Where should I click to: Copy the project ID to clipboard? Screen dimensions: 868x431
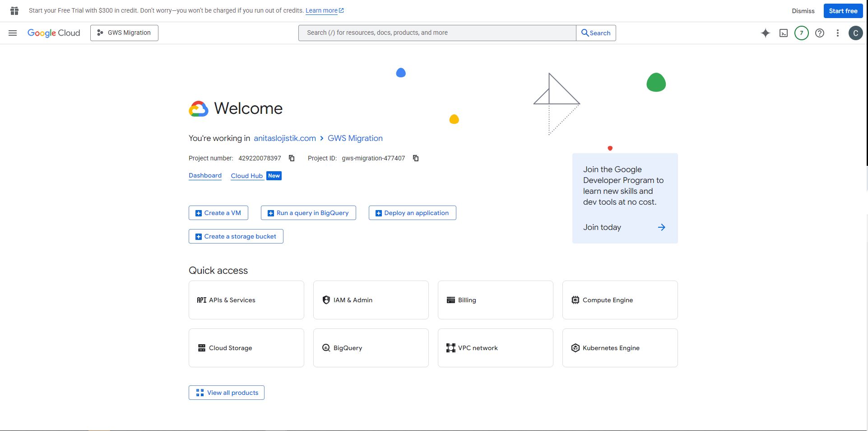[416, 158]
